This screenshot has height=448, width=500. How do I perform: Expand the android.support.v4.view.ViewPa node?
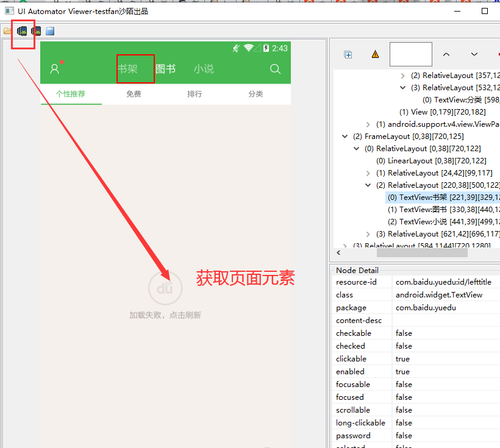coord(368,124)
